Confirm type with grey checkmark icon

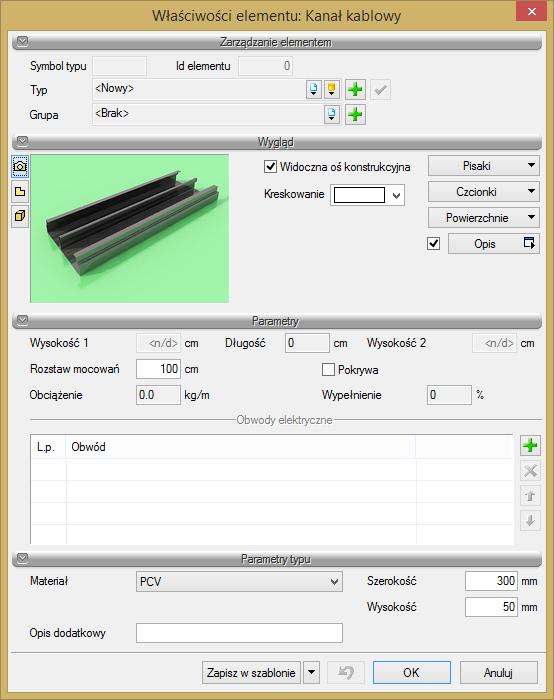click(x=380, y=90)
